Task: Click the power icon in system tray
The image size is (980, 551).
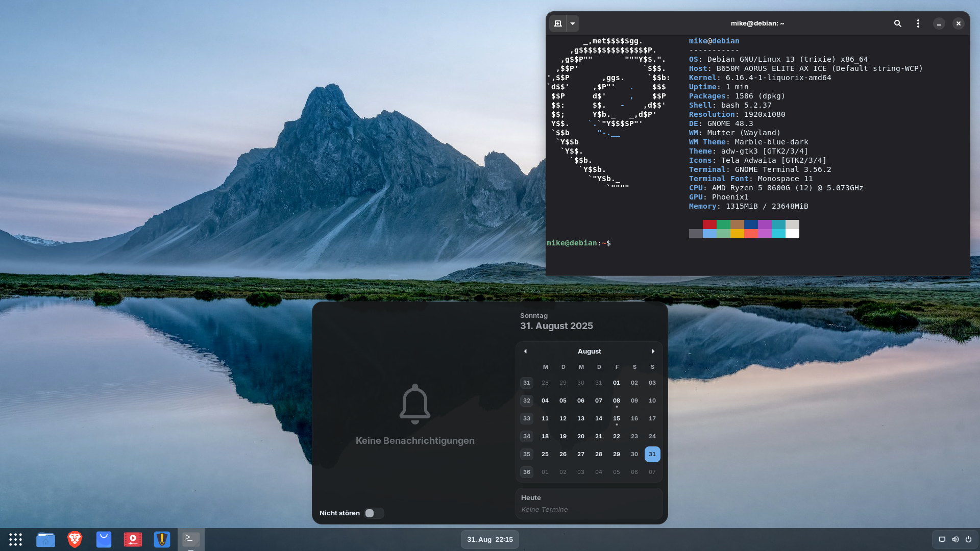Action: tap(968, 539)
